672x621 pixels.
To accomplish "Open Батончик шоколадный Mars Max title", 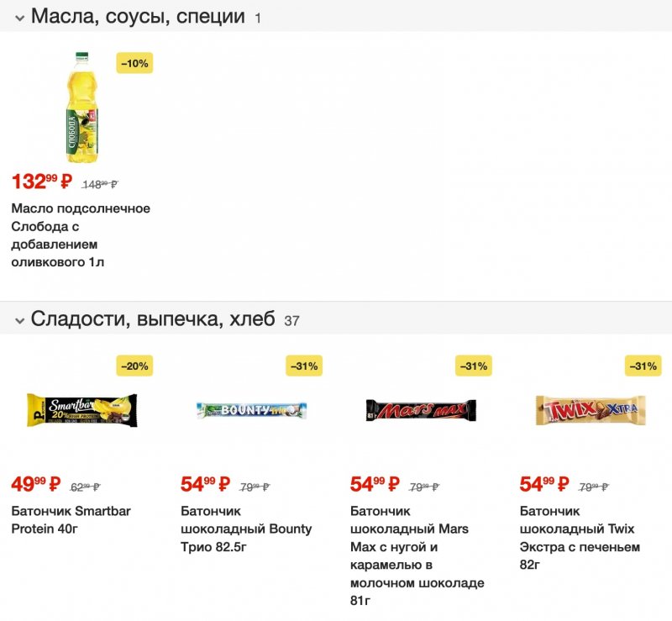I will 417,556.
